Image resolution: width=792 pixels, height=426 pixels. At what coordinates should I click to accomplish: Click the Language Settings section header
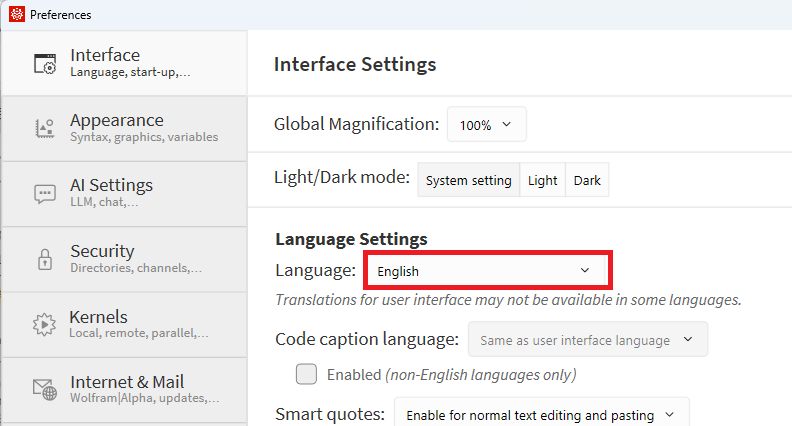tap(351, 239)
